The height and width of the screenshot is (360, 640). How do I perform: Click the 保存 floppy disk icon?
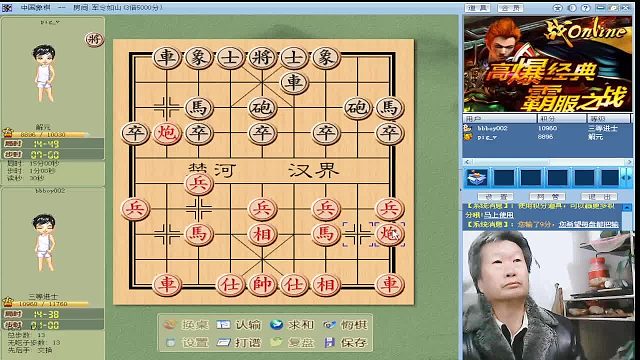coord(329,342)
